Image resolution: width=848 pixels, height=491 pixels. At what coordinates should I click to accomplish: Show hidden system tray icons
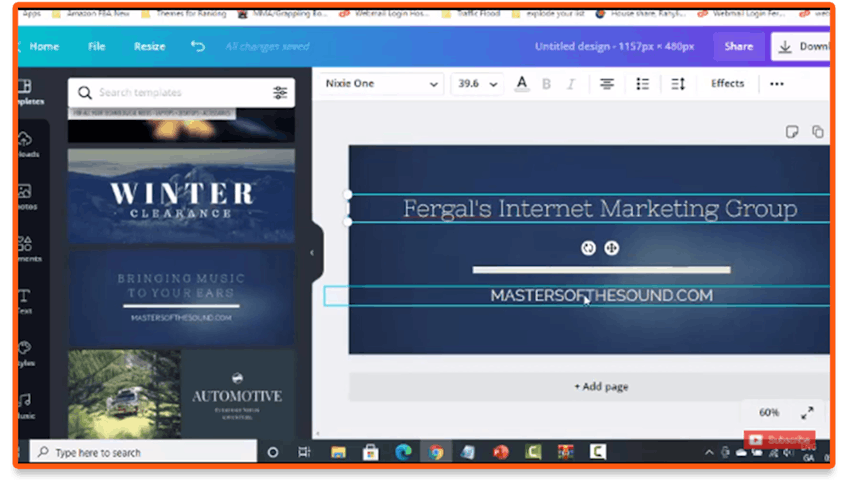click(x=709, y=453)
